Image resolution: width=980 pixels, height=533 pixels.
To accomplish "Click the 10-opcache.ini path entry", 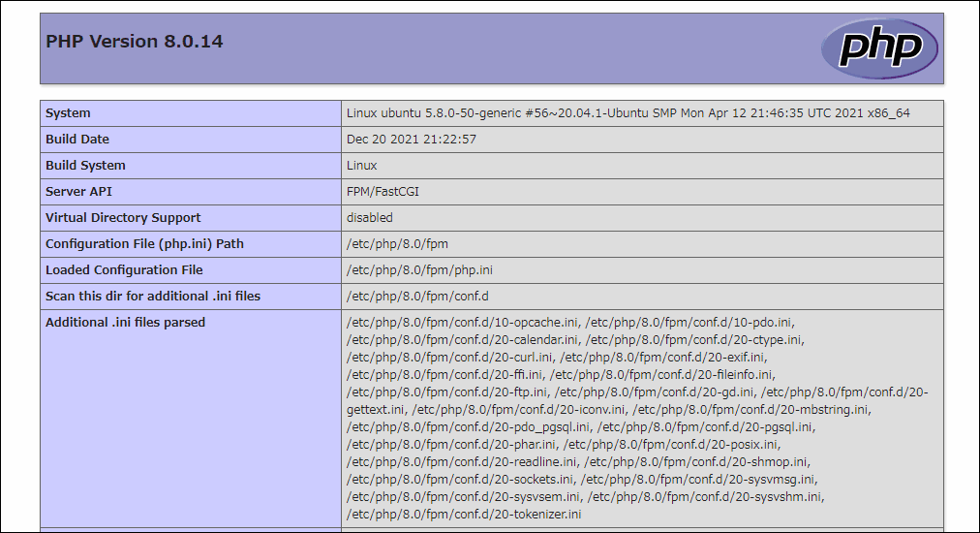I will pos(465,323).
